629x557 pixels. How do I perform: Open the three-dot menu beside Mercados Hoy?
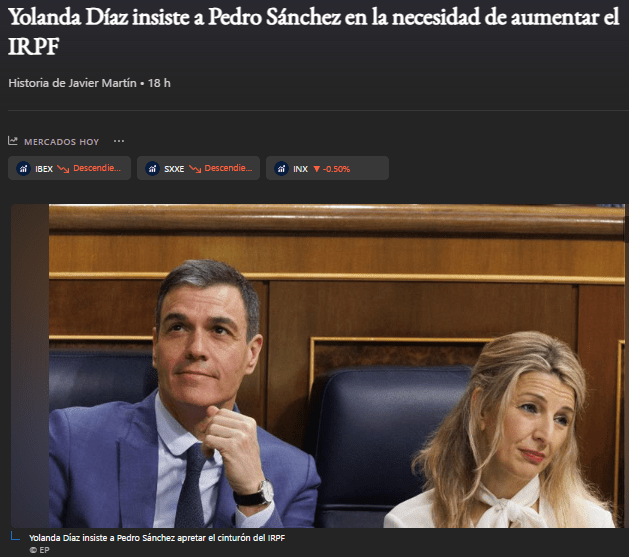119,141
